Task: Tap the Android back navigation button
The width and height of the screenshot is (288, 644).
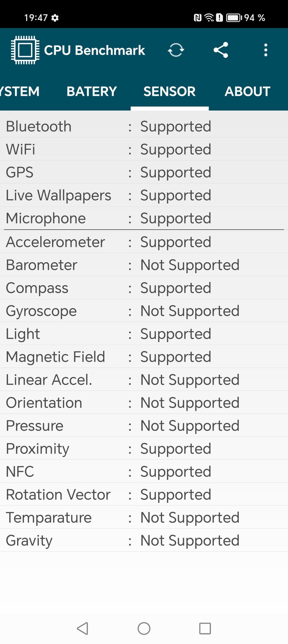Action: pyautogui.click(x=83, y=628)
